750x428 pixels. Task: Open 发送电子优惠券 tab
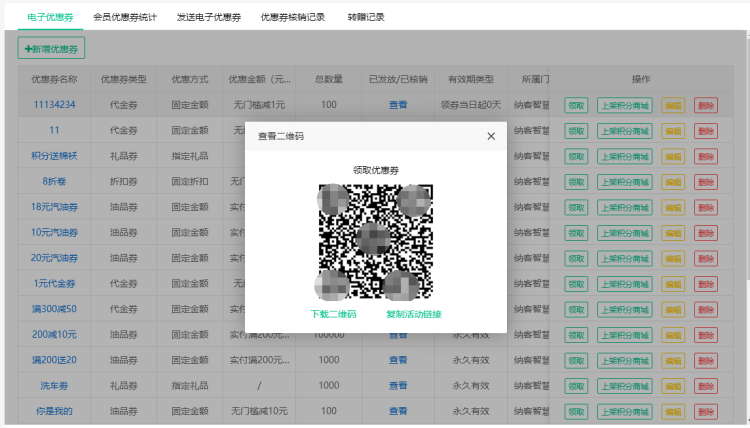pyautogui.click(x=209, y=17)
